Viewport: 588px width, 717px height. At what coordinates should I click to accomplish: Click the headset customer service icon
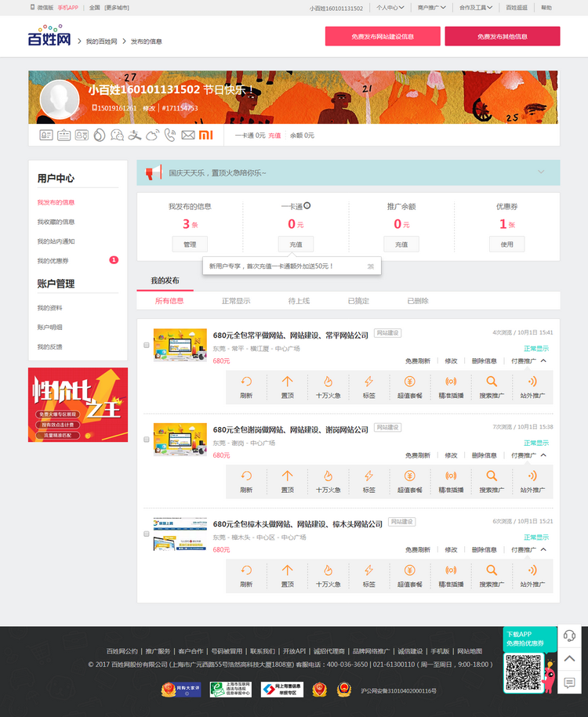pos(570,636)
